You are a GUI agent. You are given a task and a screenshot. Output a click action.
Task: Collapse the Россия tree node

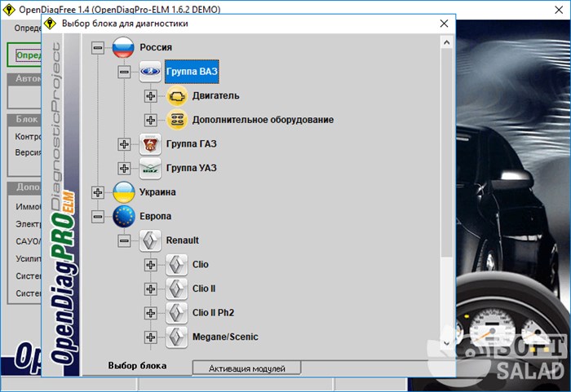98,48
